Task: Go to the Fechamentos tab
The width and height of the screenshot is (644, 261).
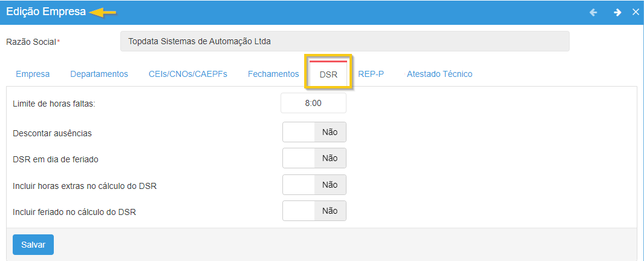Action: (273, 74)
